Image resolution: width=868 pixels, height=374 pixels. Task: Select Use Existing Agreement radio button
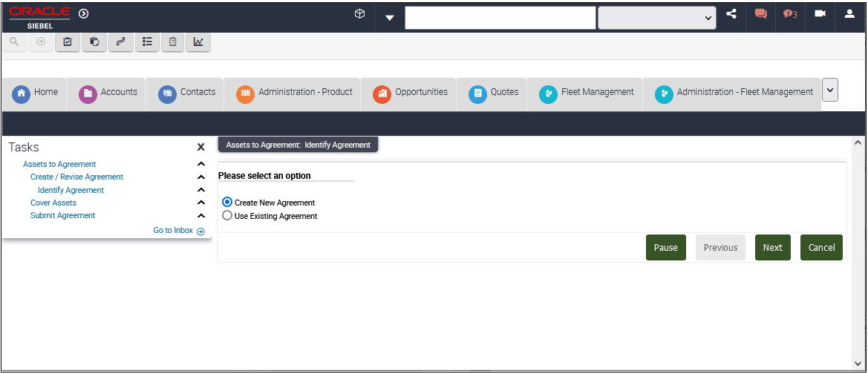227,216
